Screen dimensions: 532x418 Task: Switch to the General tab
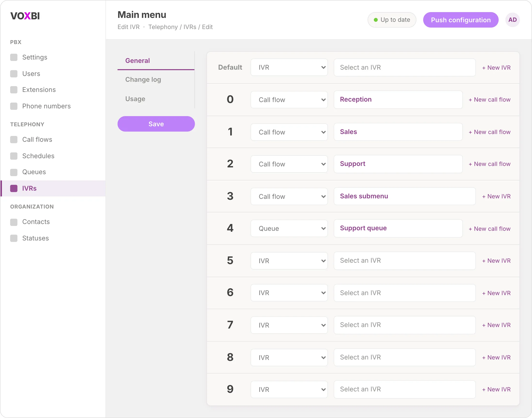tap(156, 61)
